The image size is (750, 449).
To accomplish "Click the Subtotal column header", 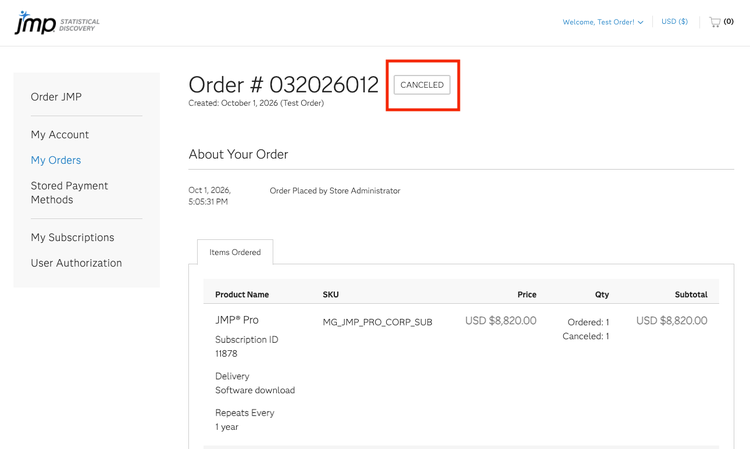I will pyautogui.click(x=691, y=295).
